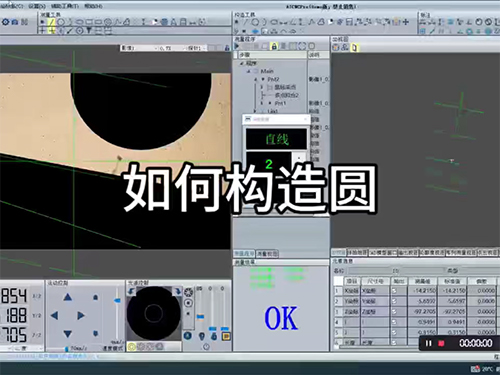Viewport: 500px width, 375px height.
Task: Click the Pnt2 item in program tree
Action: tap(273, 79)
